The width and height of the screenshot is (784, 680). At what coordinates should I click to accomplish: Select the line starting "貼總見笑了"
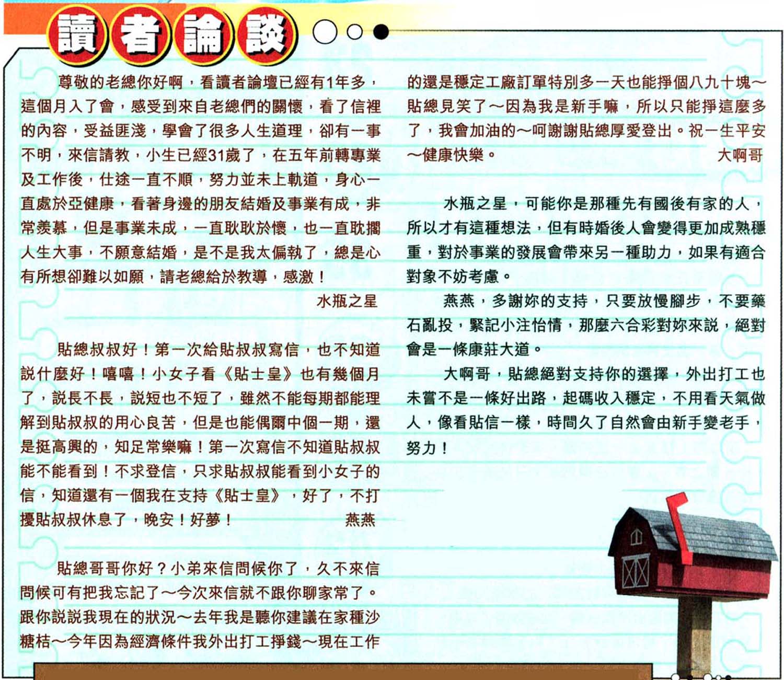(x=587, y=107)
